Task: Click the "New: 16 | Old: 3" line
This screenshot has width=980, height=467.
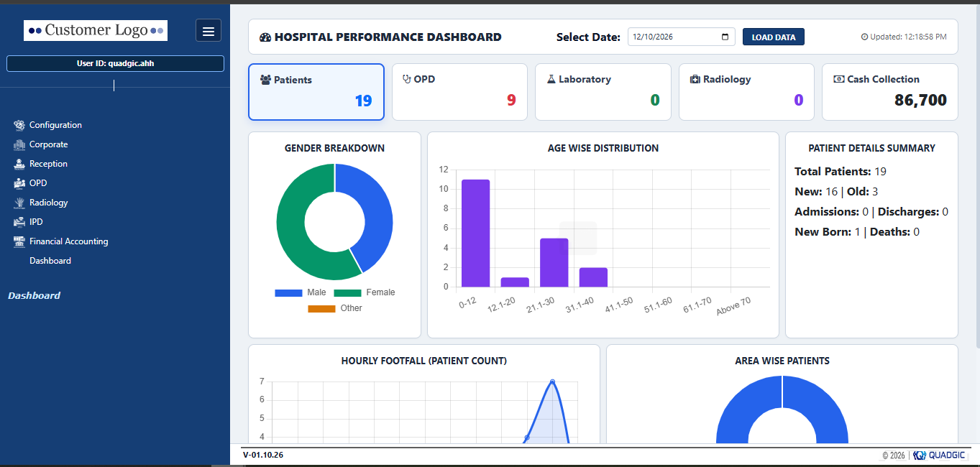Action: [x=836, y=192]
